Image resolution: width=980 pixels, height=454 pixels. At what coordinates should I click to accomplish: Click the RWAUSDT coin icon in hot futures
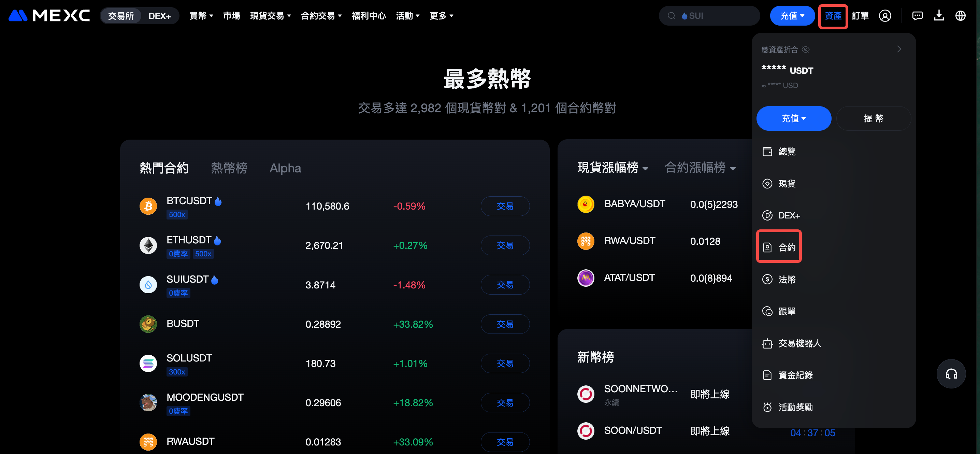click(x=148, y=442)
